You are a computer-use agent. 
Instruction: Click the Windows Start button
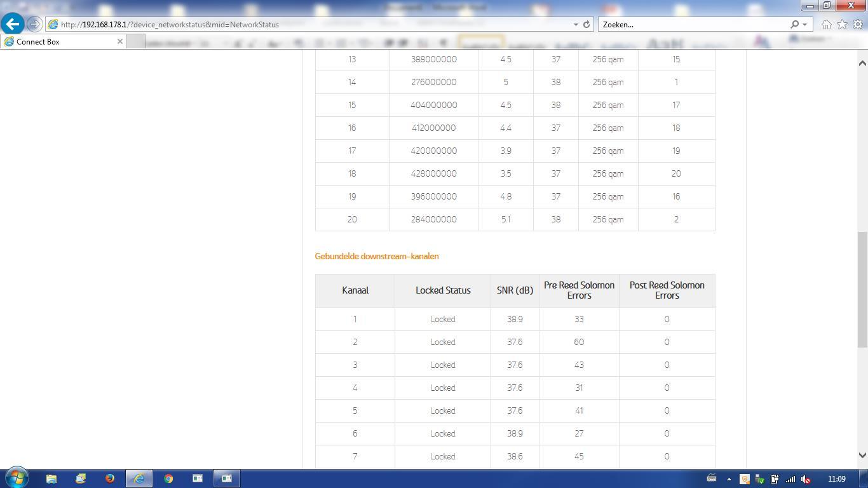pyautogui.click(x=16, y=478)
